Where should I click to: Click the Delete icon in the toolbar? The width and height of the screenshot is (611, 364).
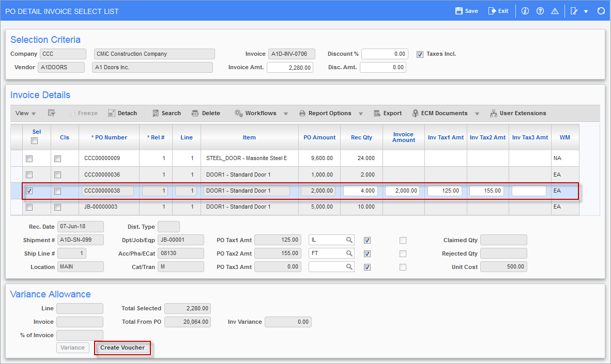pyautogui.click(x=206, y=113)
